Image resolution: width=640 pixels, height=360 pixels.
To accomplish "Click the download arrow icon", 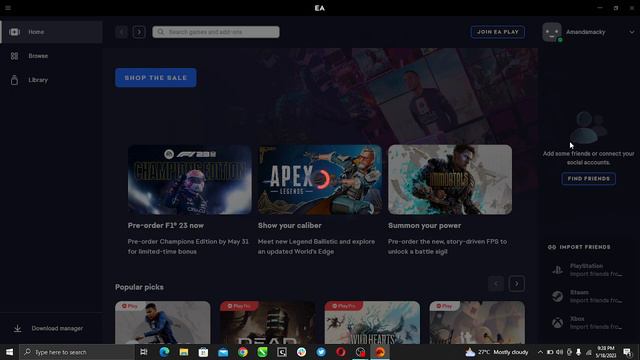I will pyautogui.click(x=18, y=328).
